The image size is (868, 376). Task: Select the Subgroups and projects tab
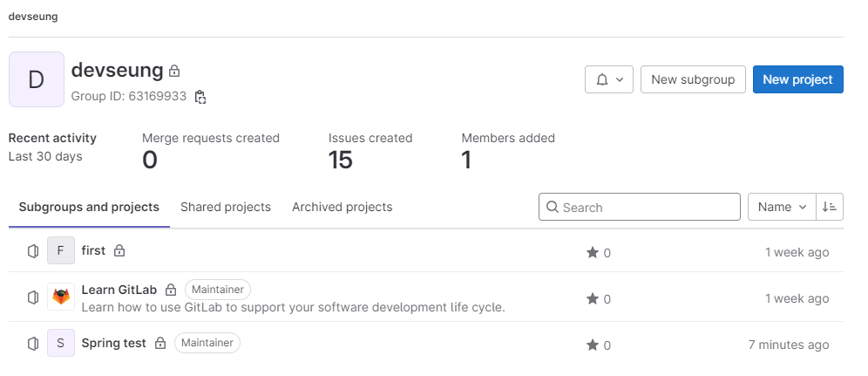click(x=89, y=207)
